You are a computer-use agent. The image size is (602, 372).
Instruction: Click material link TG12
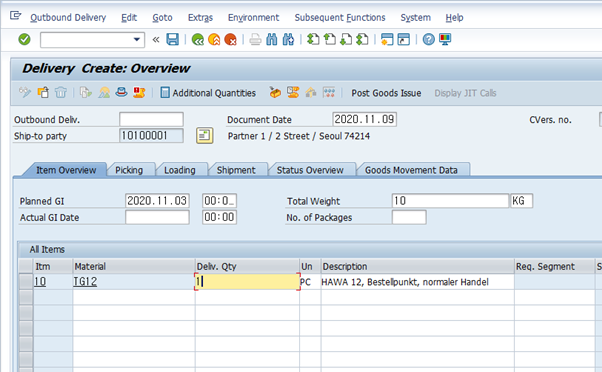click(x=85, y=282)
